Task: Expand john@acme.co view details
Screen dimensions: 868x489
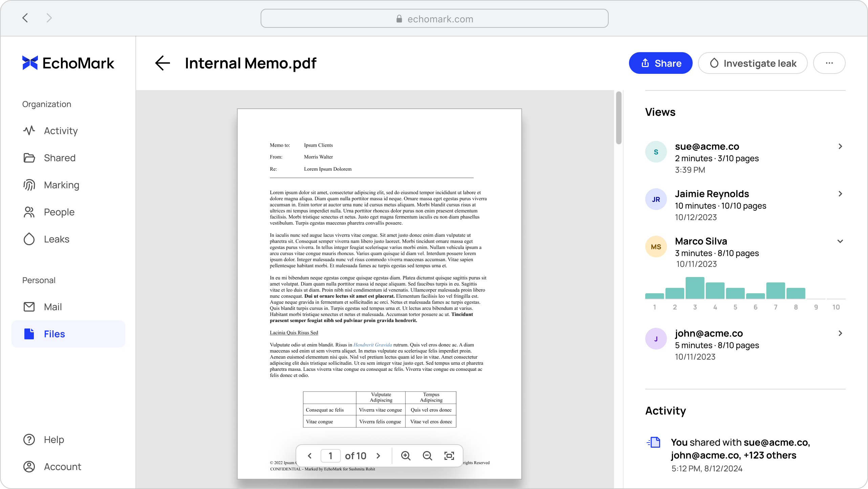Action: pos(840,333)
